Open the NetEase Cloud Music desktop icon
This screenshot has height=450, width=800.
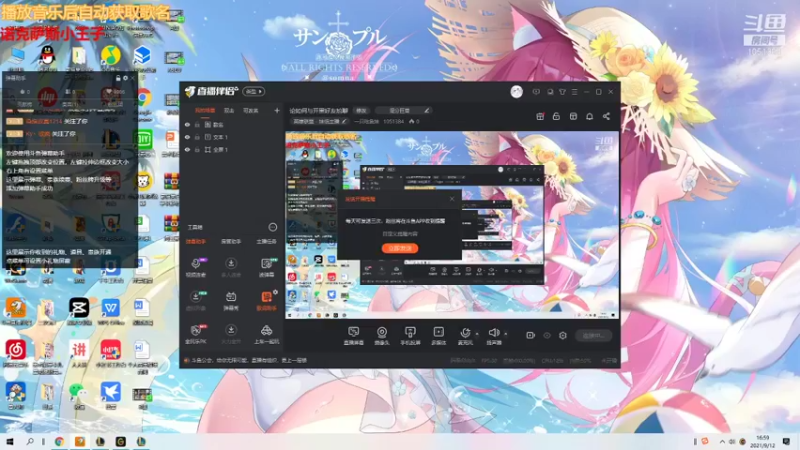(16, 350)
